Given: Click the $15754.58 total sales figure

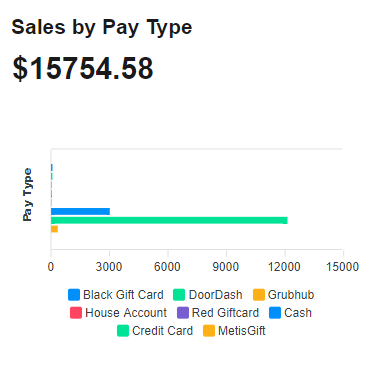Looking at the screenshot, I should pyautogui.click(x=83, y=69).
